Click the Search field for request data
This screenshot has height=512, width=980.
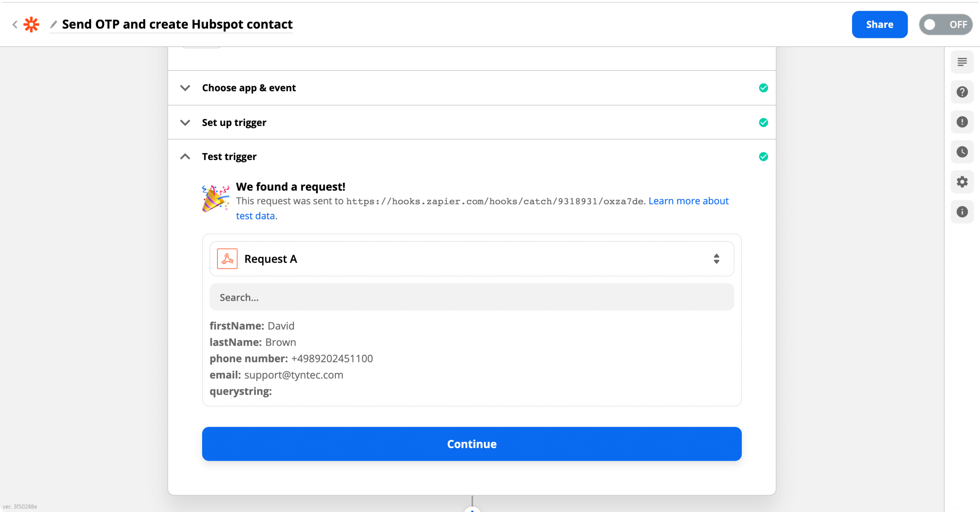click(472, 297)
